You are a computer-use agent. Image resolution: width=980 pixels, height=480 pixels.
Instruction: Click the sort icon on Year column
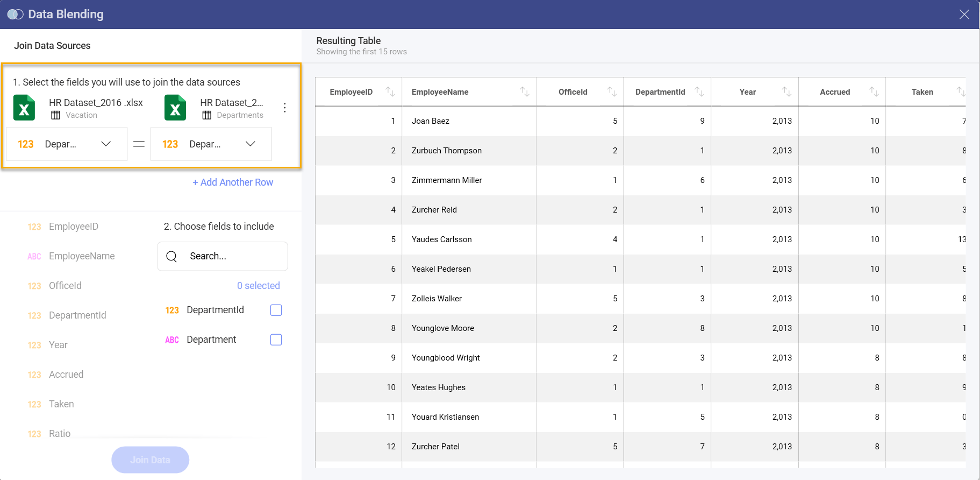[786, 92]
